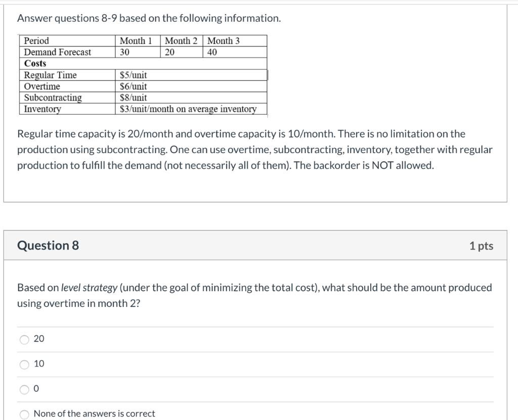Select the radio button for answer 0
518x420 pixels.
(x=24, y=389)
